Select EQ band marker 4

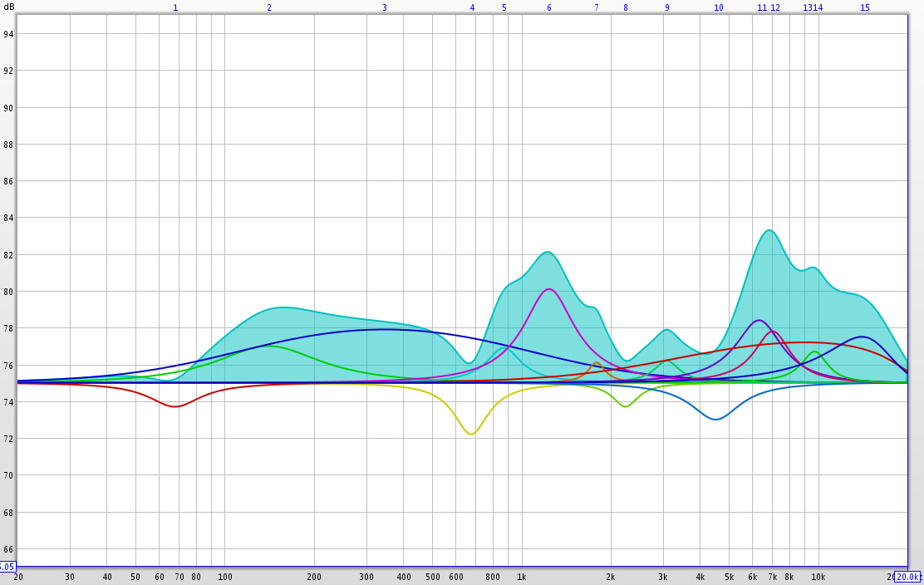471,8
